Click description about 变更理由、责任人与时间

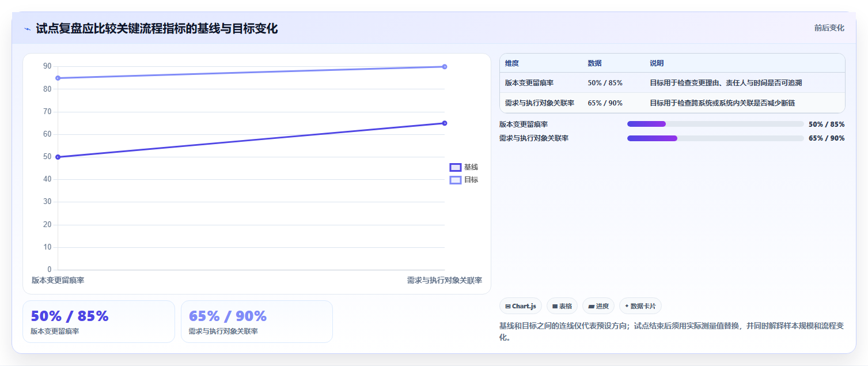(x=726, y=83)
